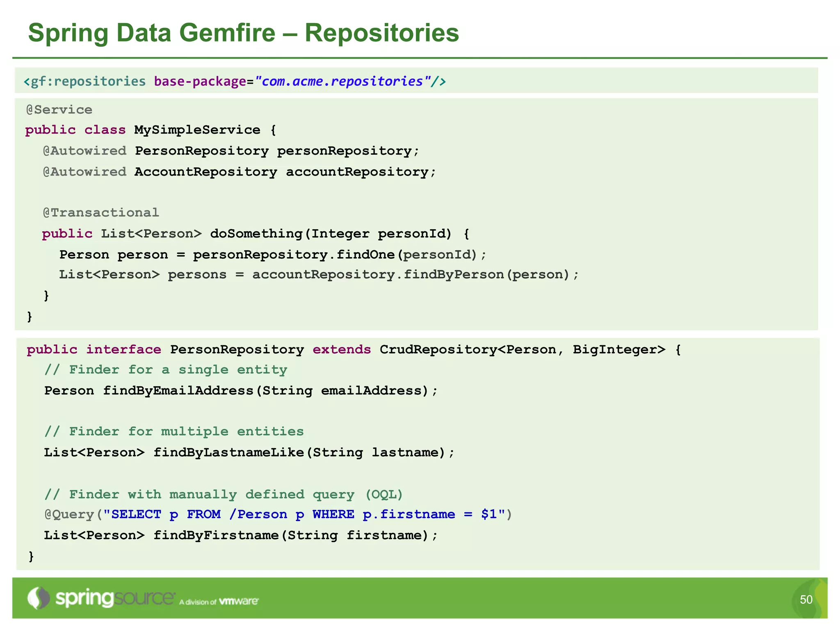Viewport: 840px width, 630px height.
Task: Click comment '// Finder for multiple entities'
Action: pyautogui.click(x=174, y=431)
